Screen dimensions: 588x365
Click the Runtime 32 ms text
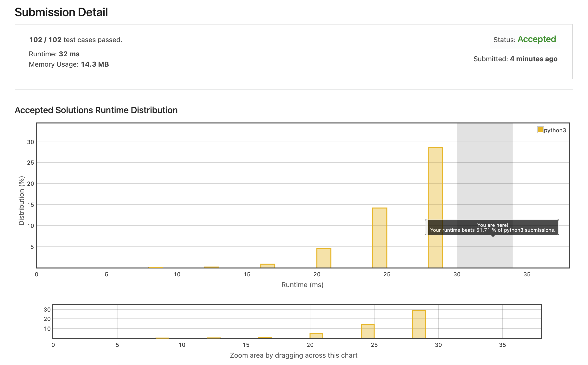coord(54,54)
